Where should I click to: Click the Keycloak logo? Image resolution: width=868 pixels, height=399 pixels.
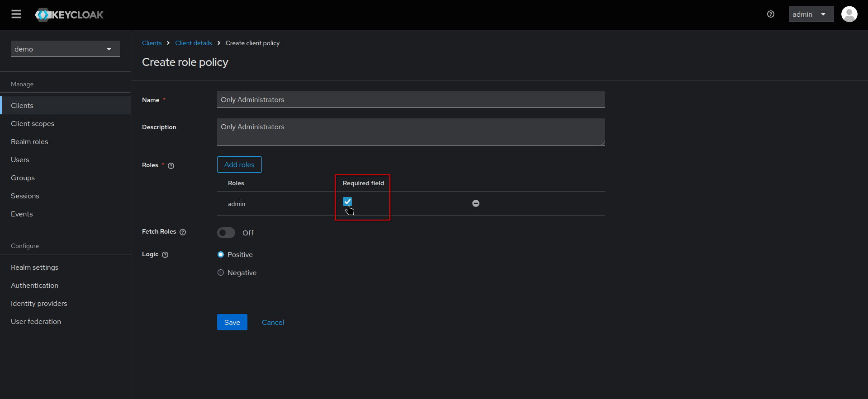click(x=69, y=15)
